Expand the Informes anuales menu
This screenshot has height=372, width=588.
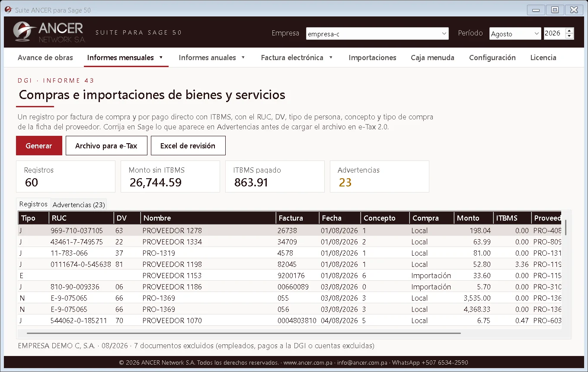(x=212, y=58)
